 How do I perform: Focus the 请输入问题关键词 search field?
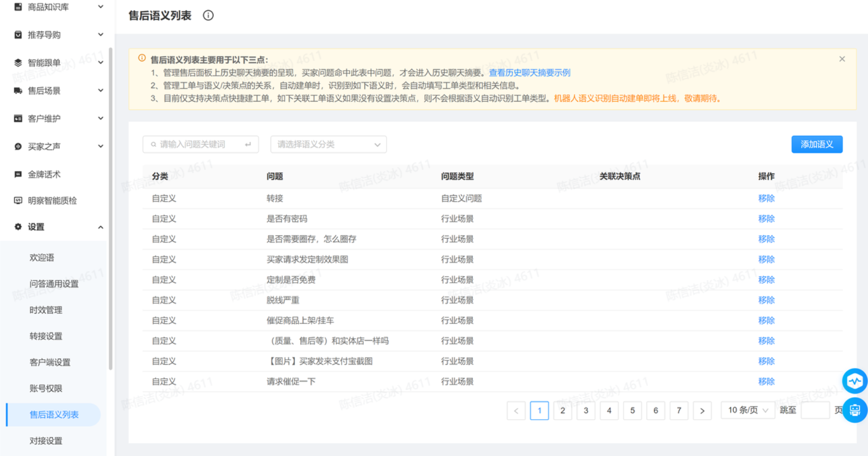coord(200,145)
